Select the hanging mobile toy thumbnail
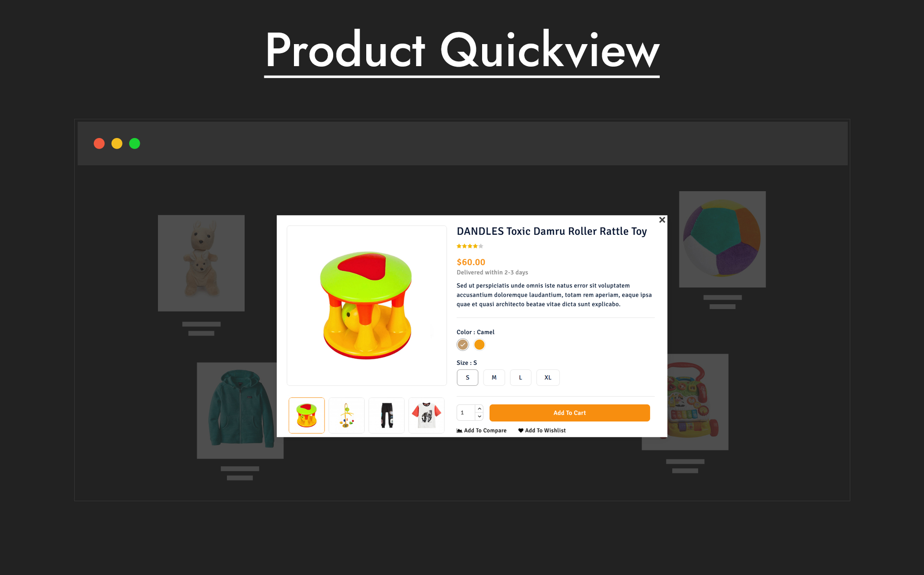This screenshot has height=575, width=924. pos(347,415)
